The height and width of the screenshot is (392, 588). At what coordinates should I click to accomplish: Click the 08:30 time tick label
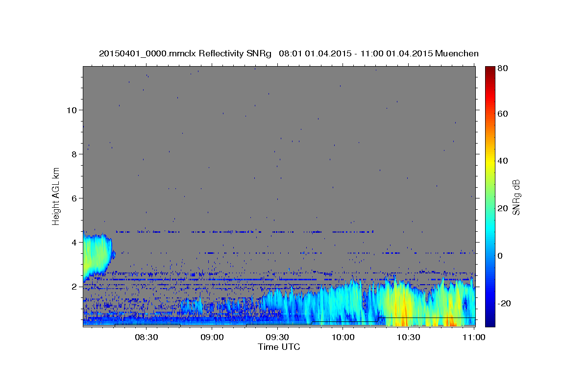tap(146, 337)
